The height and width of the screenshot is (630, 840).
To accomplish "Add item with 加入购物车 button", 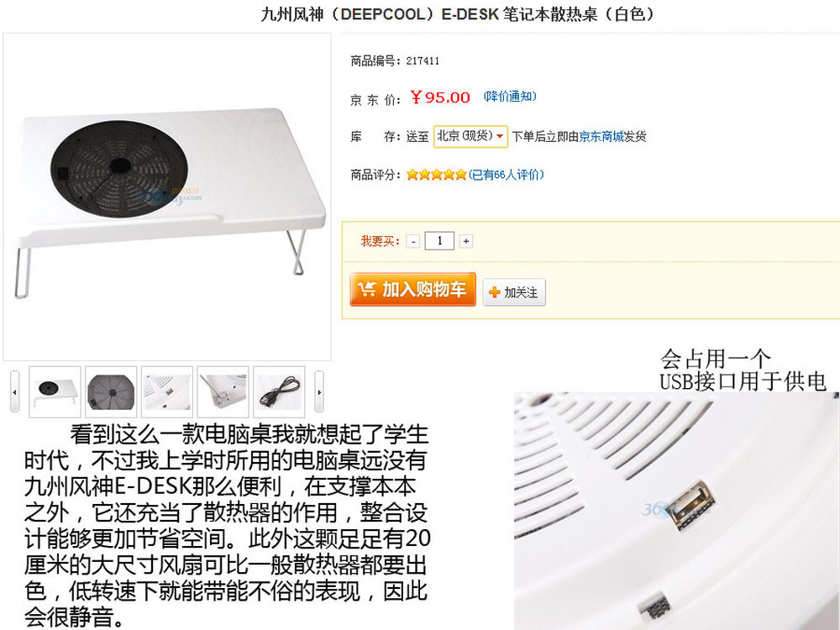I will tap(412, 289).
